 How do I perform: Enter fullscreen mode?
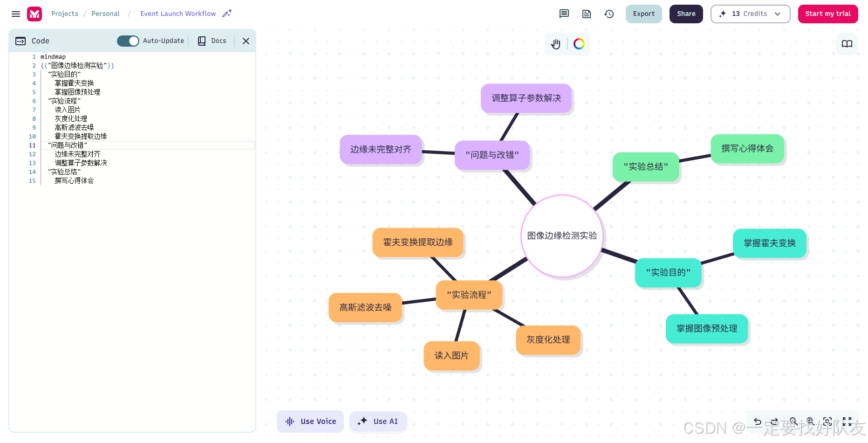[x=847, y=422]
